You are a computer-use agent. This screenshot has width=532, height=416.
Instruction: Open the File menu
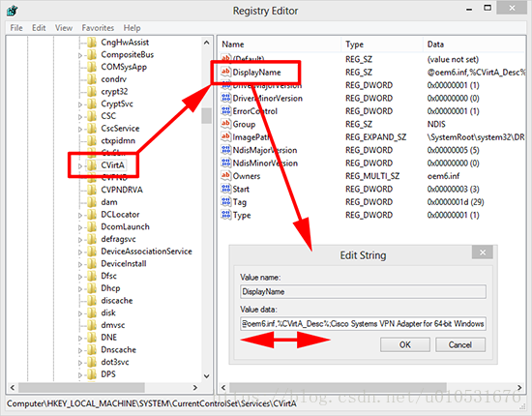tap(16, 28)
